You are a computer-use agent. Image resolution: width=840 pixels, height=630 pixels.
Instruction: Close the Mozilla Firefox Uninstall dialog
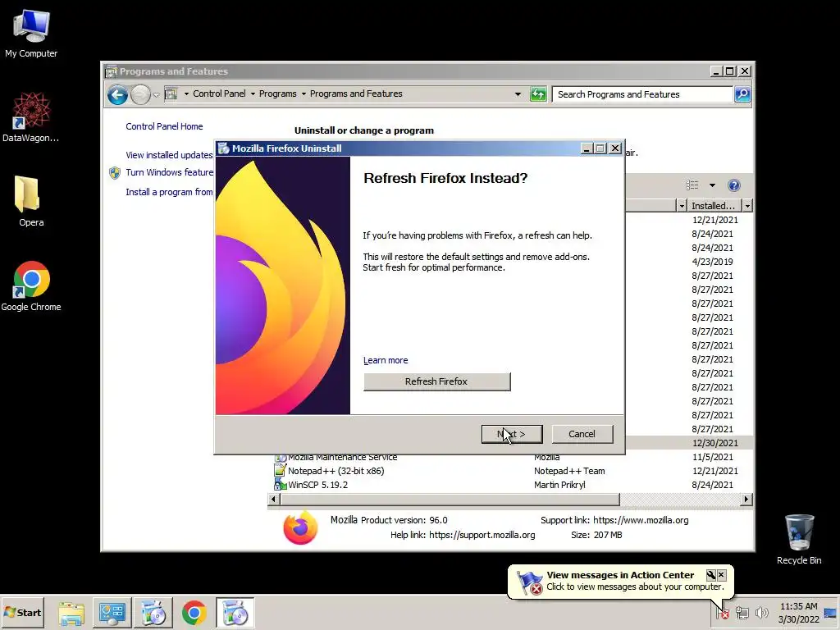(615, 148)
